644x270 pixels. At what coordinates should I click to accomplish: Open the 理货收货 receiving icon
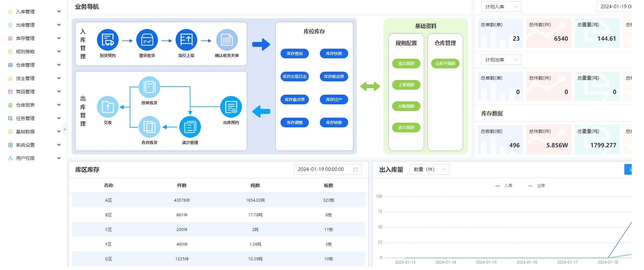pyautogui.click(x=147, y=40)
